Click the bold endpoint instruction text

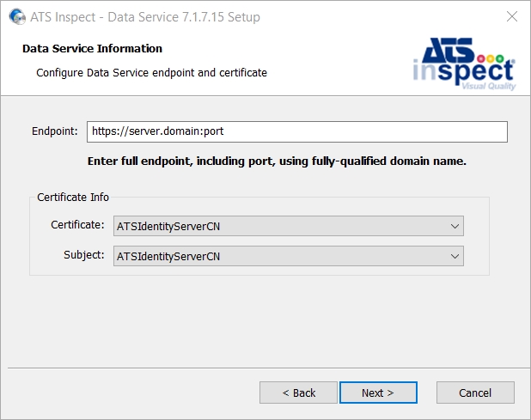tap(277, 161)
